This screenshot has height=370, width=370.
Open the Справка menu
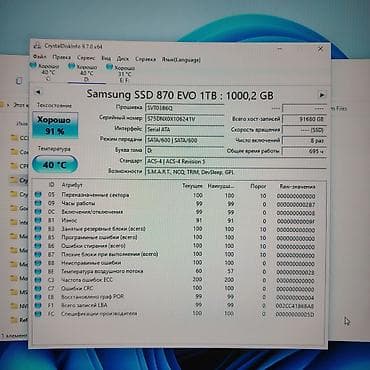tap(145, 59)
